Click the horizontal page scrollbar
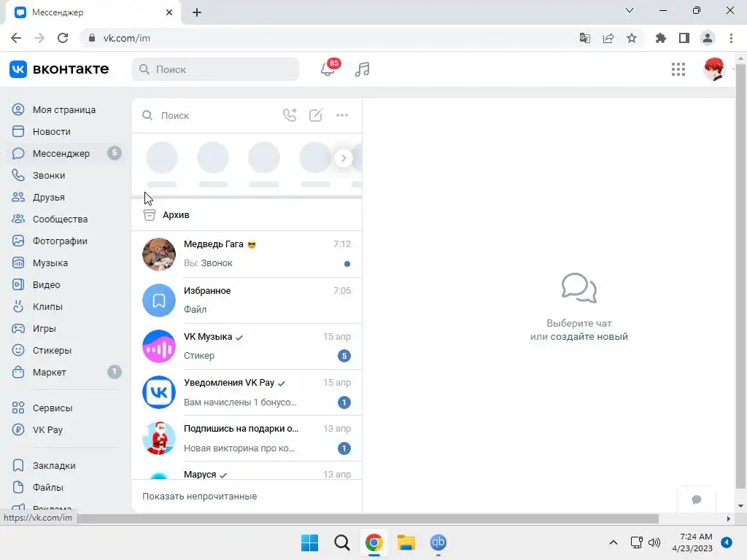 click(368, 518)
